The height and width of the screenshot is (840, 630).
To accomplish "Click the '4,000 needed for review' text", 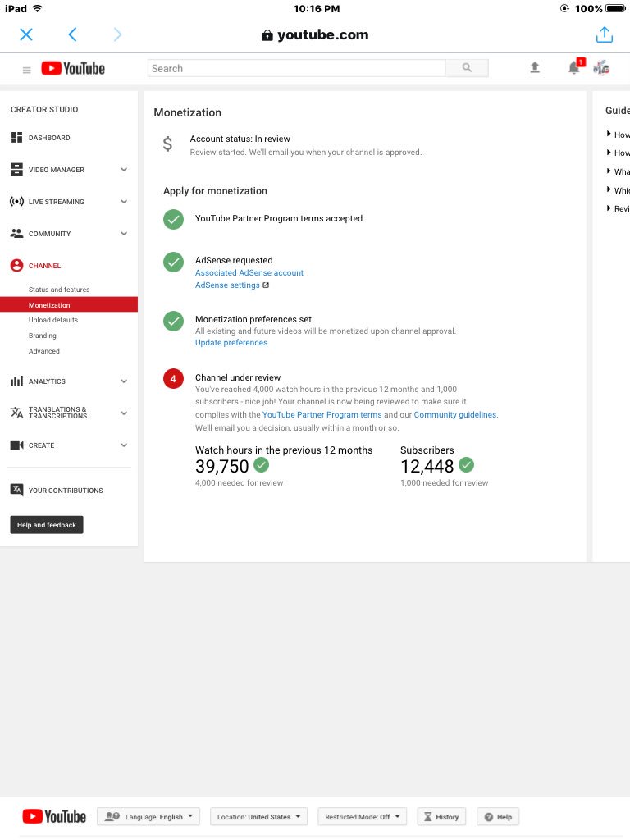I will (239, 482).
